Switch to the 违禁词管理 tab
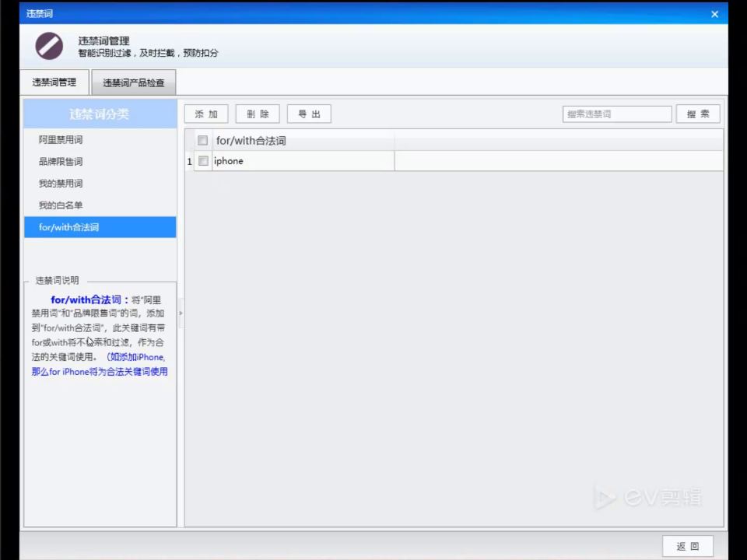The width and height of the screenshot is (747, 560). pyautogui.click(x=54, y=82)
